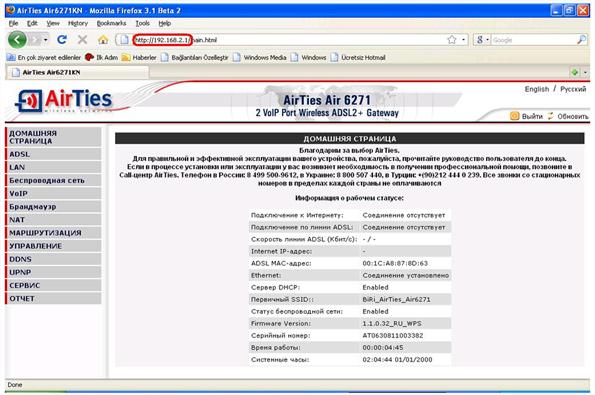The image size is (595, 395).
Task: Open the address bar history dropdown
Action: tap(463, 39)
